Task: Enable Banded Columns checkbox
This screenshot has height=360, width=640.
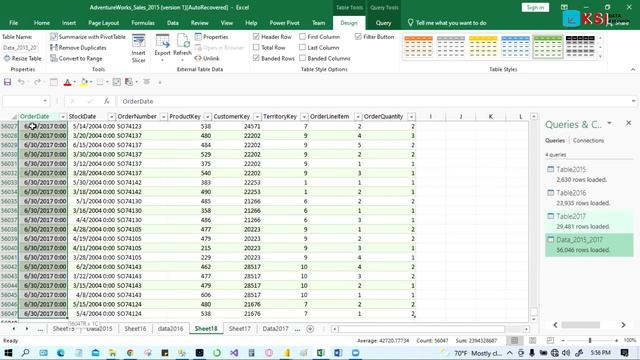Action: 302,58
